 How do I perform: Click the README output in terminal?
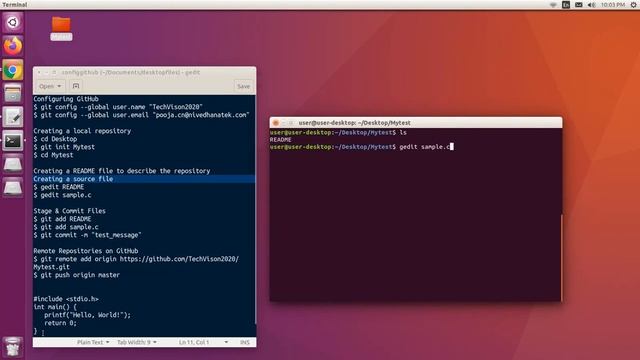pos(280,140)
